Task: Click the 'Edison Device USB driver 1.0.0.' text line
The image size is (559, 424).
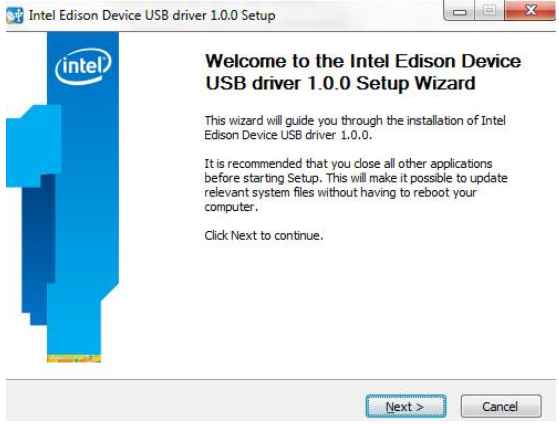Action: (288, 135)
